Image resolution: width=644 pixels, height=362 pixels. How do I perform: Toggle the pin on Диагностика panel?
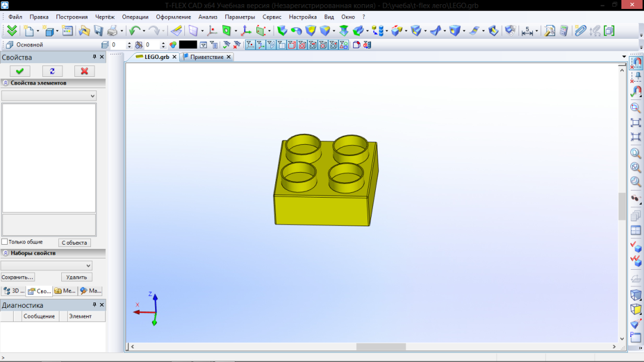coord(94,305)
